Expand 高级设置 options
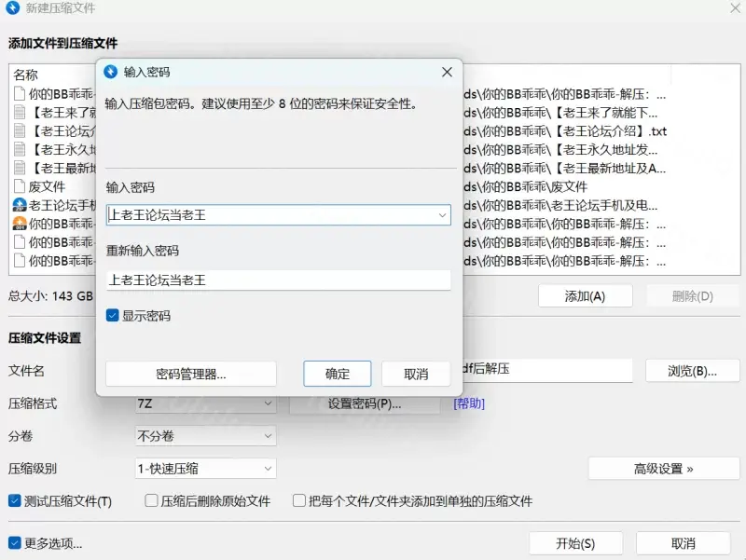The image size is (746, 560). [x=664, y=469]
